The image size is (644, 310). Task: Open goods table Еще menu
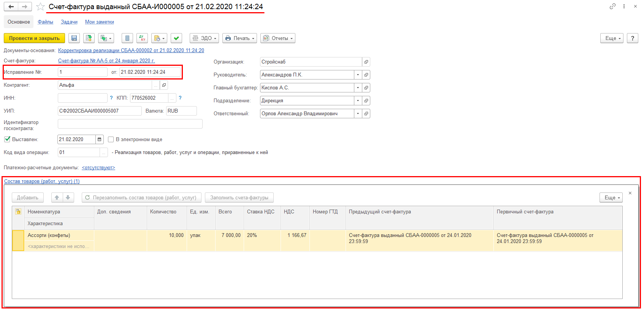[x=611, y=197]
